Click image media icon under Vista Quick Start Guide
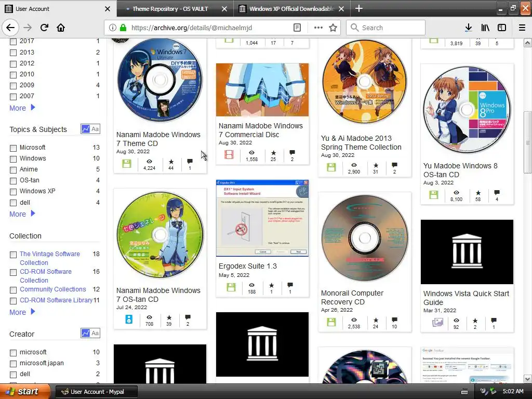The image size is (532, 399). pyautogui.click(x=437, y=322)
